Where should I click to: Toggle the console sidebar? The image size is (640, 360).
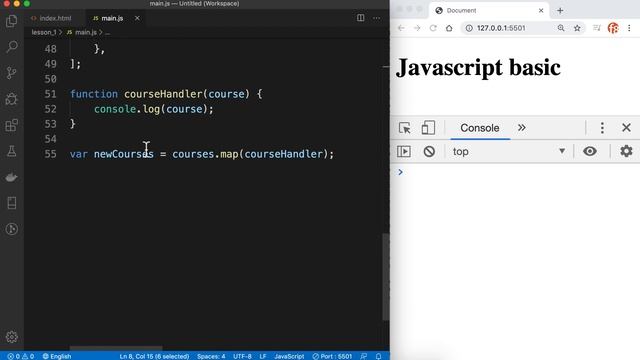point(404,151)
